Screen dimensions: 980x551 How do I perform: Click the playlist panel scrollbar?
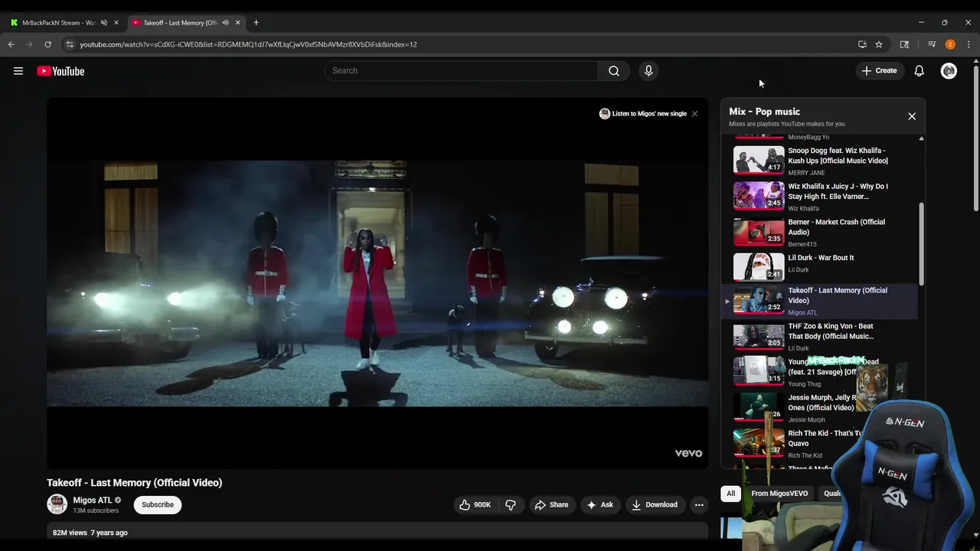point(921,245)
